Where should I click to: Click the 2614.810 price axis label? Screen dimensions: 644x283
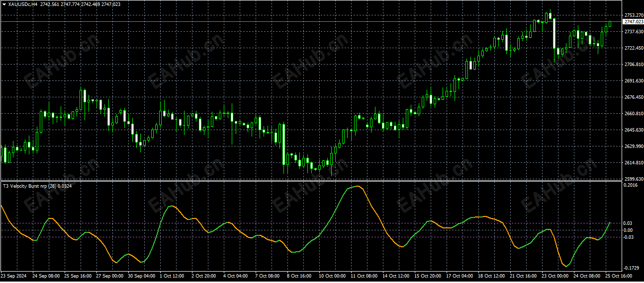pyautogui.click(x=633, y=163)
